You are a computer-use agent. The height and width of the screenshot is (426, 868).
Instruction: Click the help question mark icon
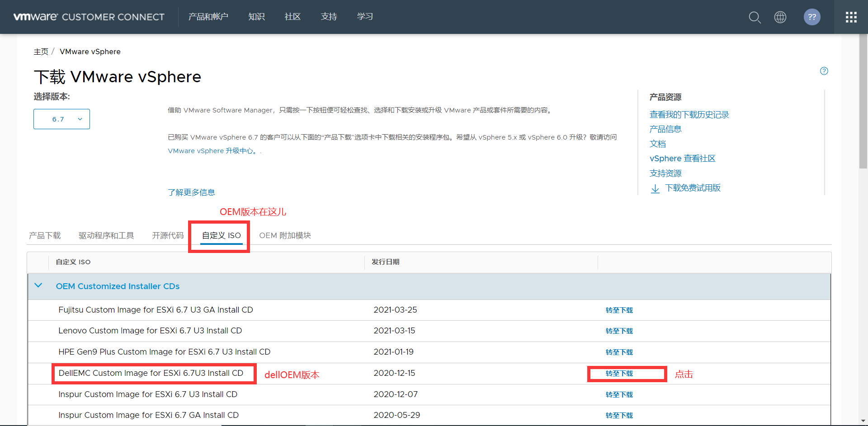click(x=824, y=71)
